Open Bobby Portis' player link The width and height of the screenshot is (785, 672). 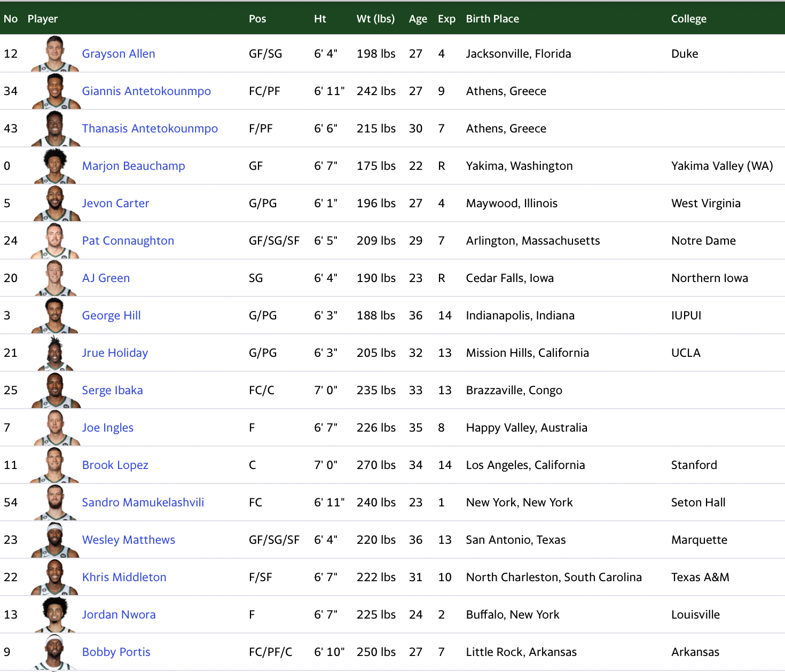click(116, 652)
